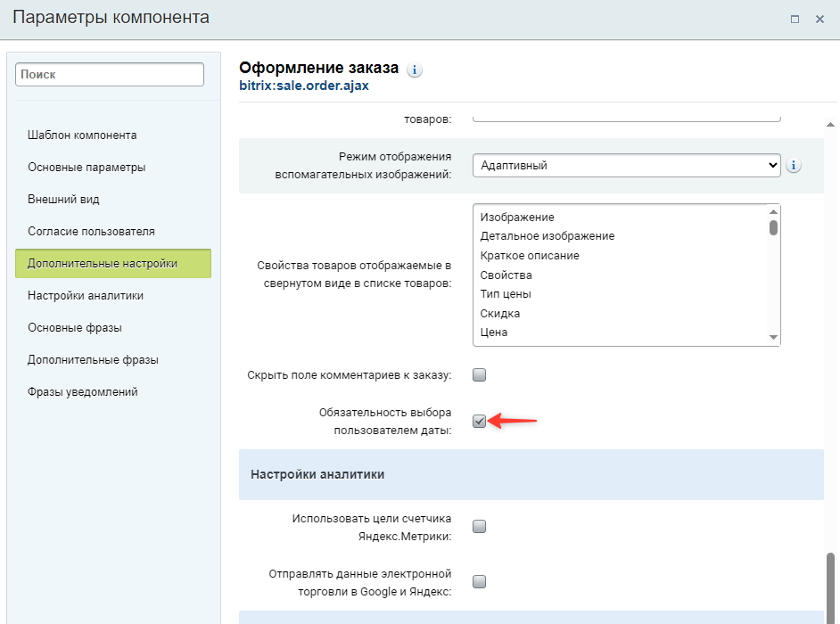Screen dimensions: 840x624
Task: Click bitrix:sale.order.ajax component name
Action: point(304,86)
